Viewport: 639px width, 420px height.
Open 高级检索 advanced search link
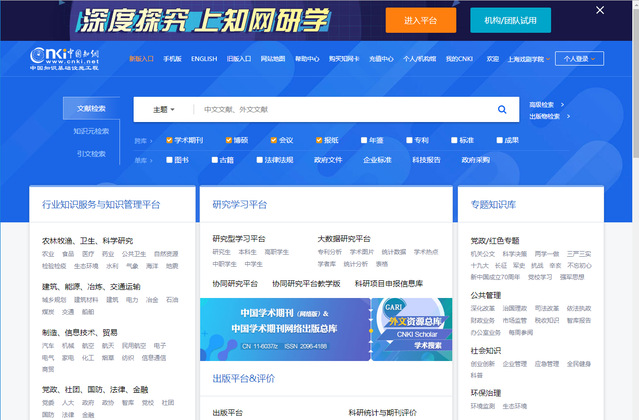point(546,105)
